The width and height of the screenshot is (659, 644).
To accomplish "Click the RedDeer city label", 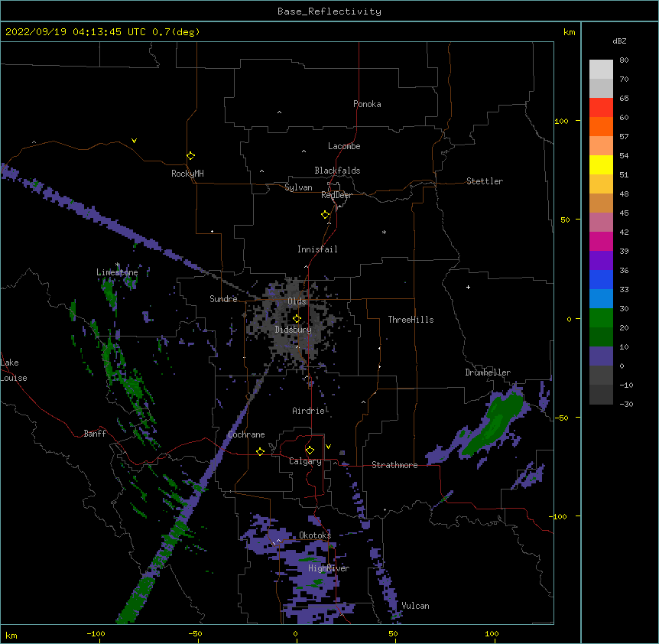I will point(336,195).
